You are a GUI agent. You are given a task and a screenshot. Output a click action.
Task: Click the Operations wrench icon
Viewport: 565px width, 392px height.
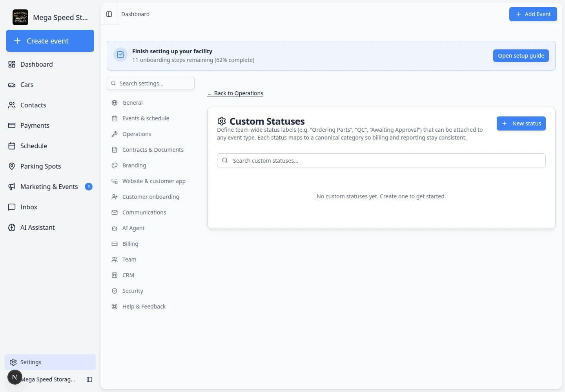coord(115,134)
